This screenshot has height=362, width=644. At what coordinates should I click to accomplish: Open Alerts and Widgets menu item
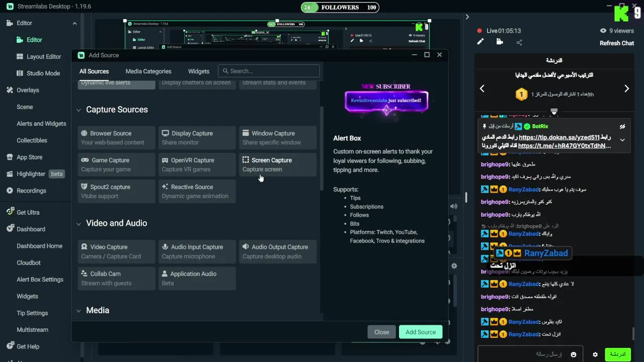coord(41,124)
